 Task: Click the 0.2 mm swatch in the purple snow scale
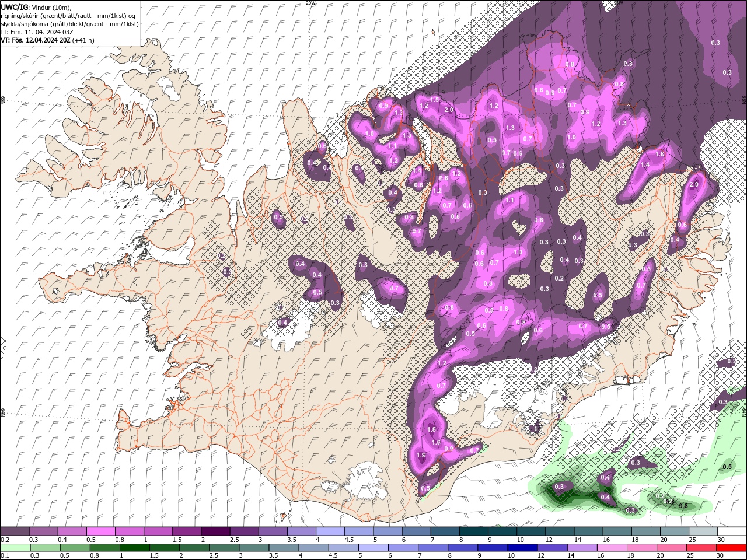click(15, 531)
